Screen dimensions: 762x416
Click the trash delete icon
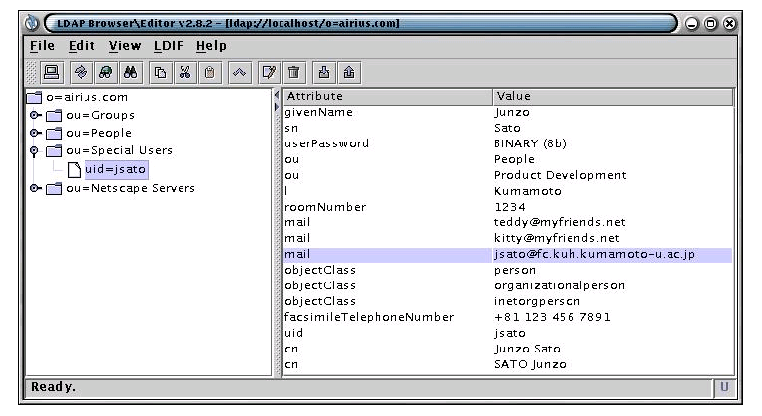click(294, 73)
